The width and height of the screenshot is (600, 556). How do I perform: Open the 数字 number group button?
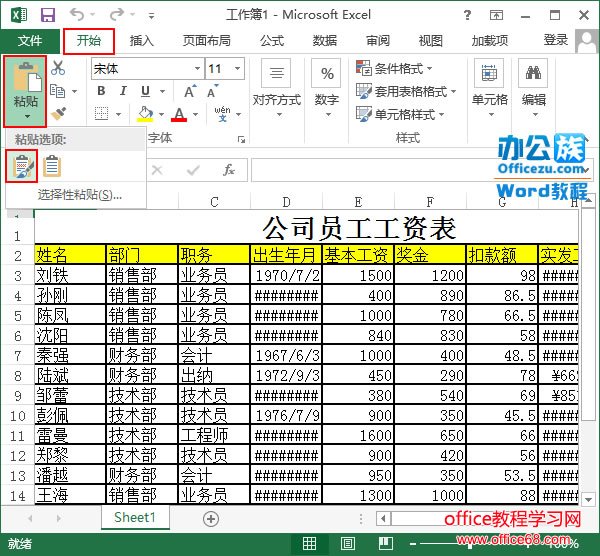(x=326, y=90)
